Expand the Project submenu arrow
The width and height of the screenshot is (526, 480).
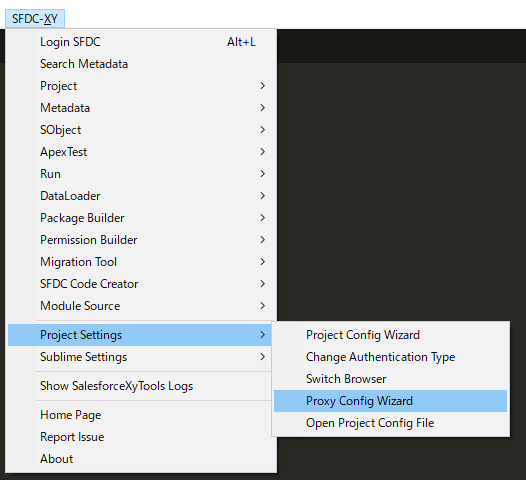pyautogui.click(x=263, y=86)
